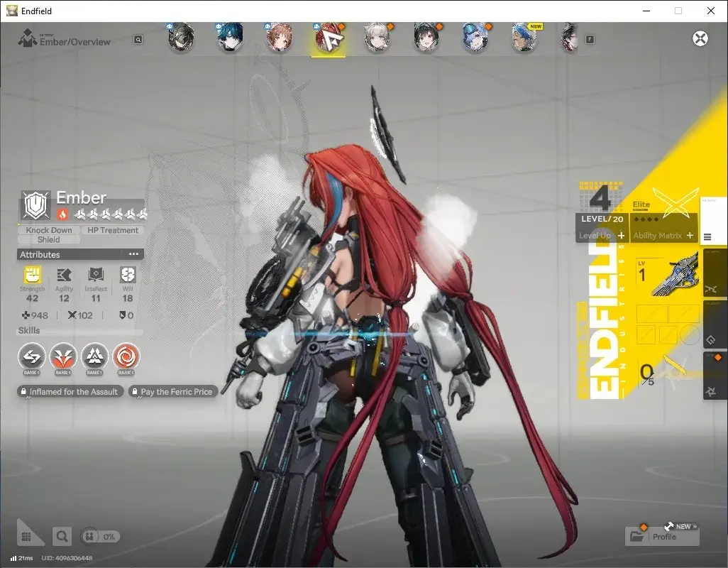Click Ember's six-star rarity icons
This screenshot has height=568, width=728.
[x=111, y=214]
